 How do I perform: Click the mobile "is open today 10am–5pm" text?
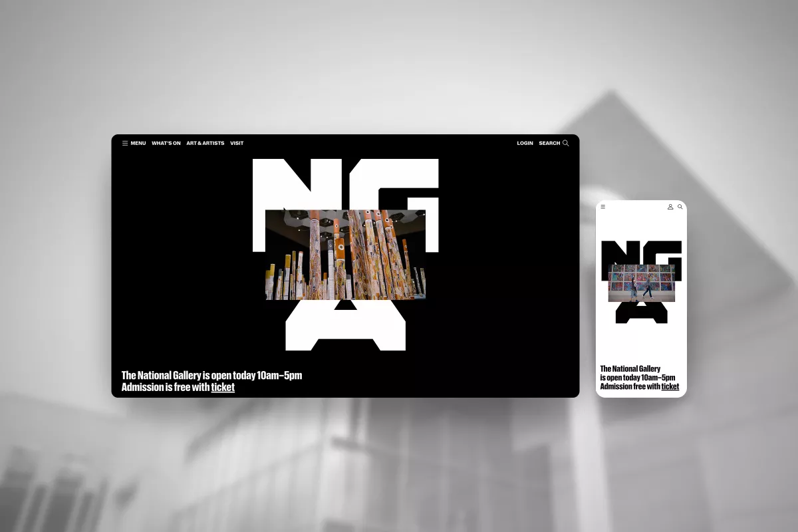tap(638, 378)
